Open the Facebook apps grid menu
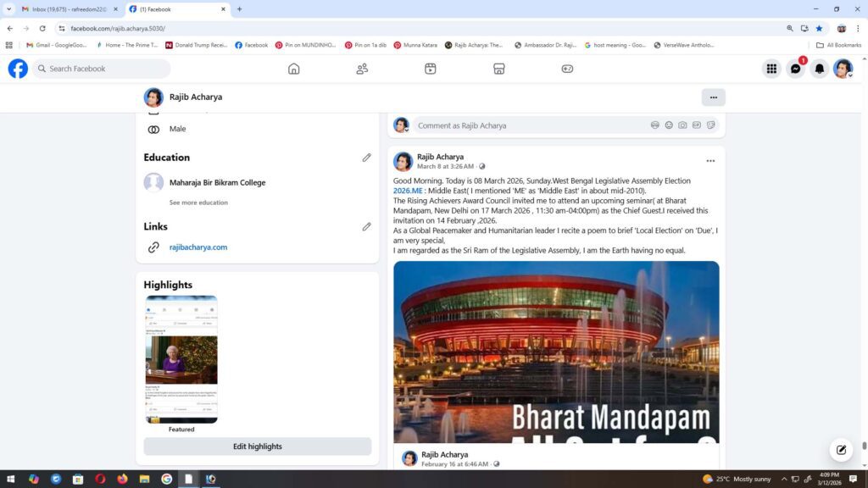 tap(771, 69)
